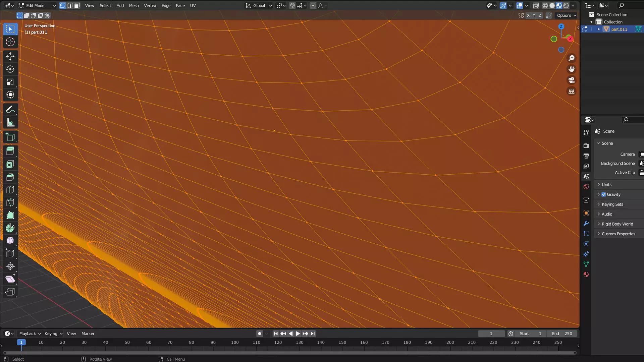Screen dimensions: 644x362
Task: Select the Rotate tool
Action: coord(10,69)
